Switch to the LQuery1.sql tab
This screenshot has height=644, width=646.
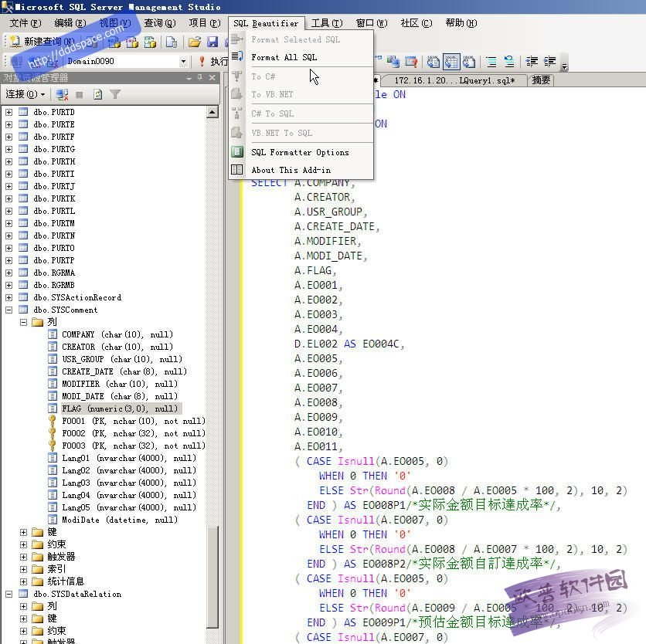454,80
